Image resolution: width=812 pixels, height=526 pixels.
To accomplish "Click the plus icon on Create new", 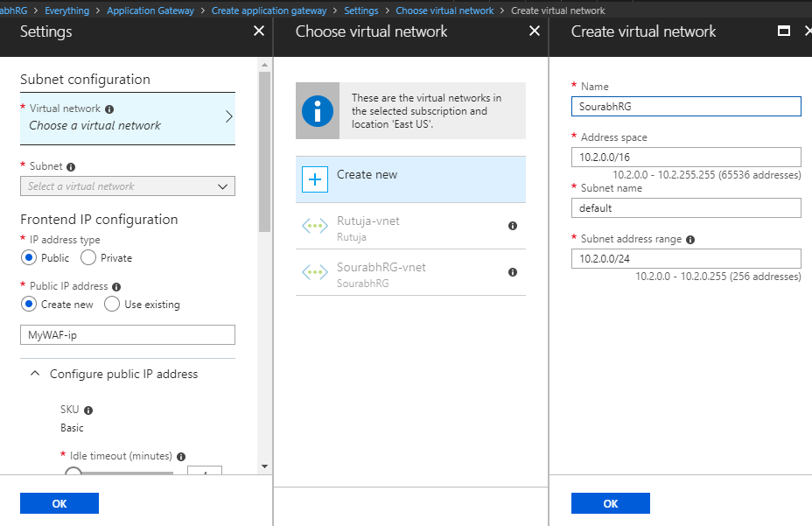I will point(314,179).
